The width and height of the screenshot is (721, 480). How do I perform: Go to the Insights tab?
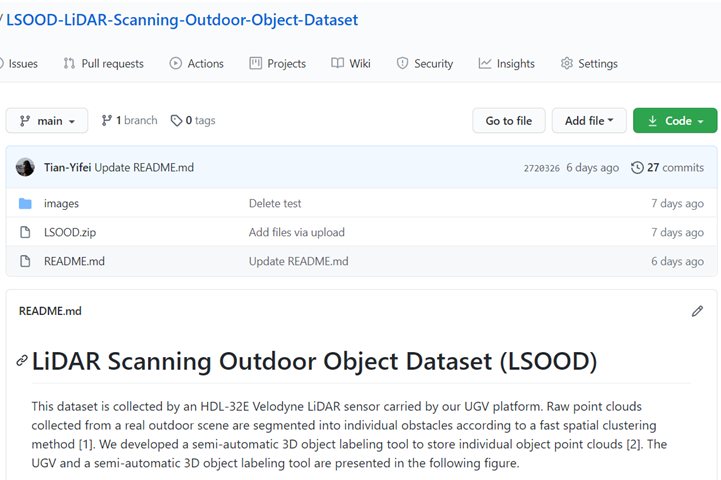tap(506, 63)
